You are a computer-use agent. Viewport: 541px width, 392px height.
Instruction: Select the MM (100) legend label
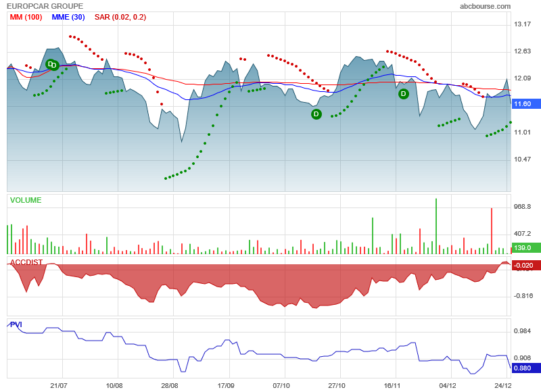point(26,17)
